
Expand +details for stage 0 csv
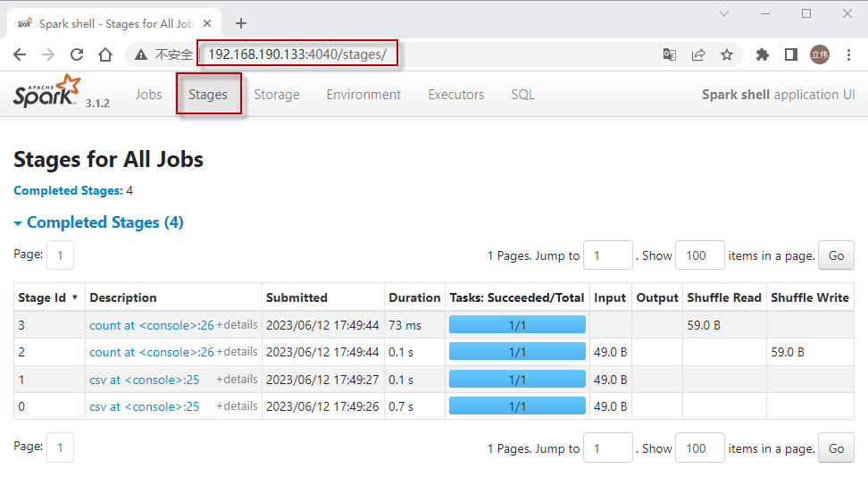point(237,406)
